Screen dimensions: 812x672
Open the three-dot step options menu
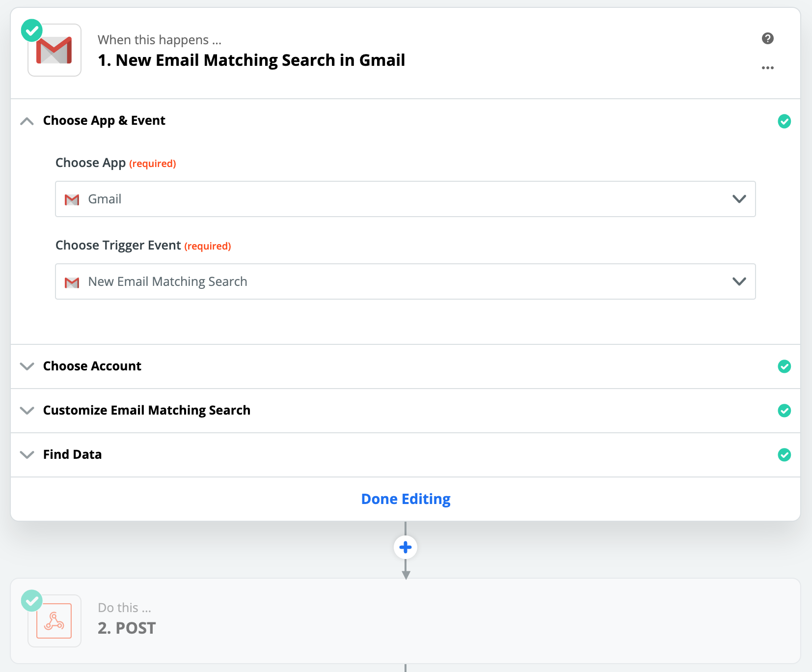pos(768,68)
